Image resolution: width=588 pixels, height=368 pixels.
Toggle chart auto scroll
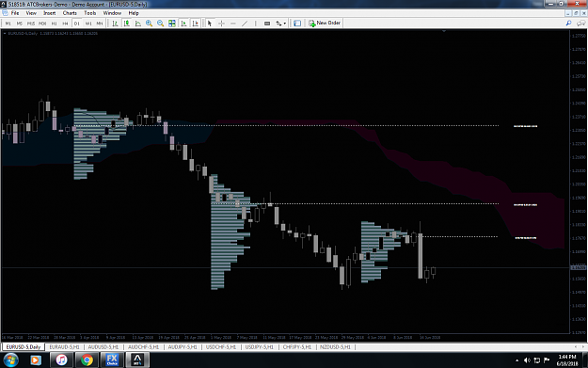pos(183,24)
